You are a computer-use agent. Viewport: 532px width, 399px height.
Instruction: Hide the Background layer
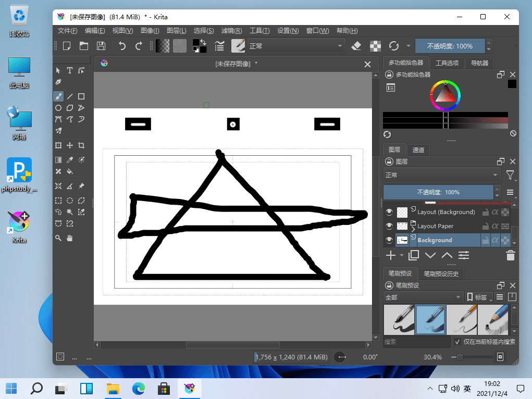pos(389,240)
